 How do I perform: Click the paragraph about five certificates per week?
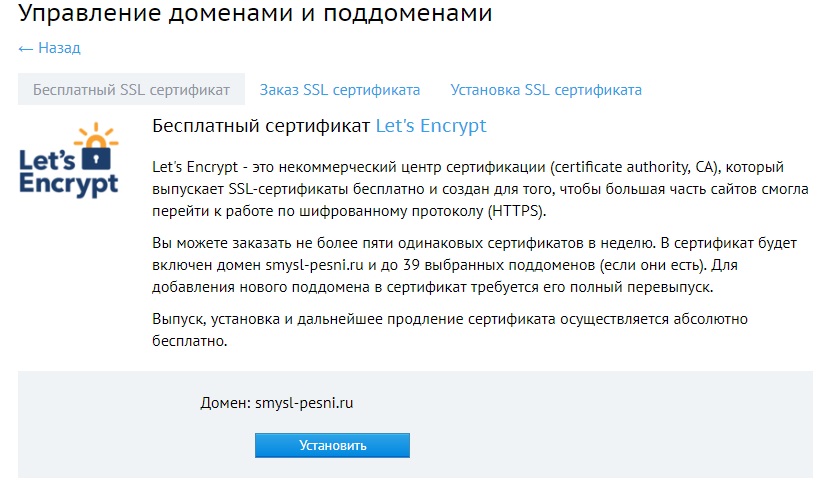point(475,265)
